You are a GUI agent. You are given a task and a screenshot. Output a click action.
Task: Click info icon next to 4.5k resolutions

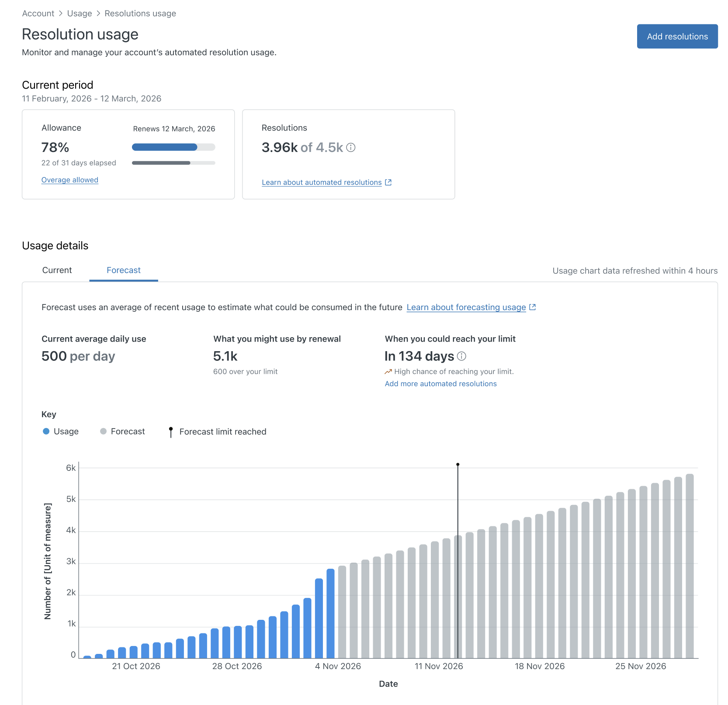pyautogui.click(x=351, y=148)
